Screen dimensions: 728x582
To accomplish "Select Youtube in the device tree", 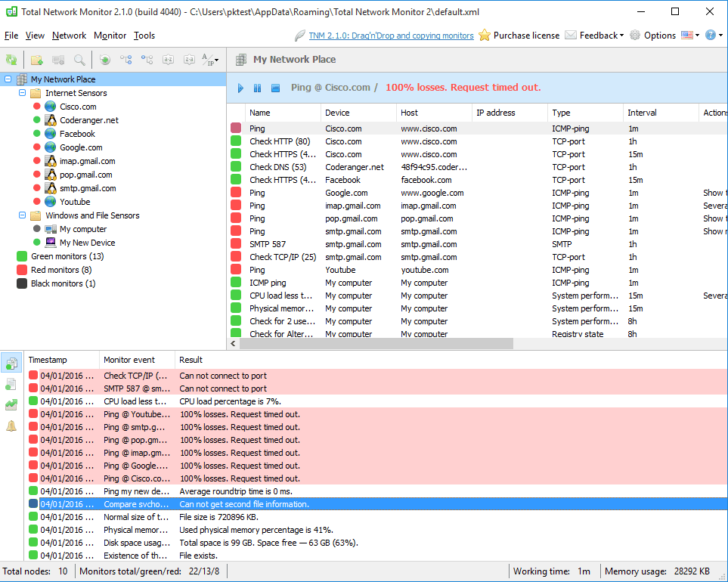I will [75, 202].
